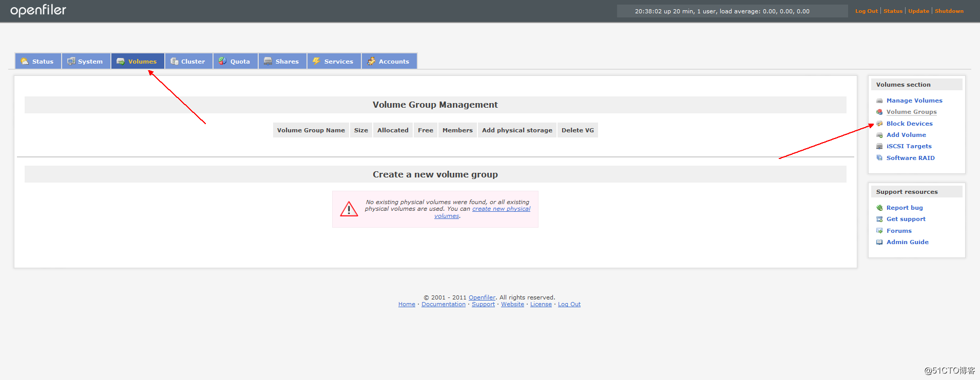Viewport: 980px width, 380px height.
Task: Click the Size column header
Action: coord(361,130)
